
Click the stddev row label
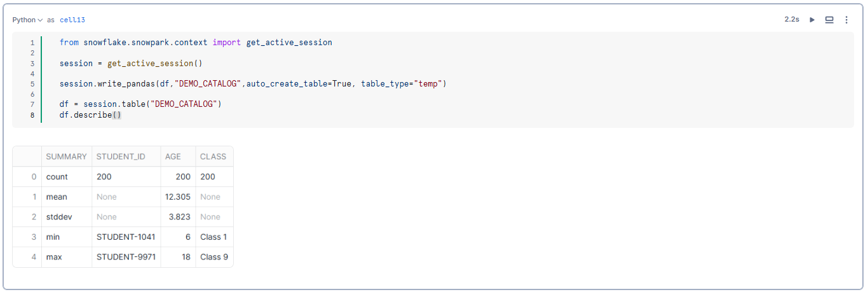(x=59, y=217)
